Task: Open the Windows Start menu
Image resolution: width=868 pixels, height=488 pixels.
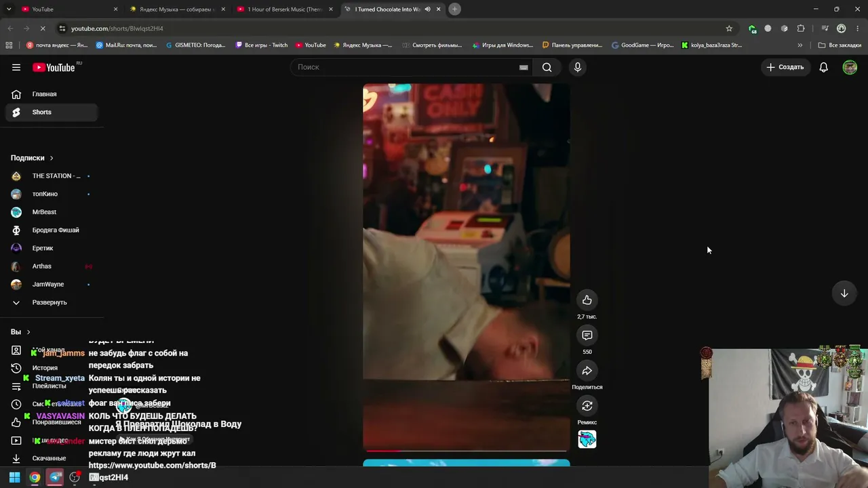Action: [x=14, y=477]
